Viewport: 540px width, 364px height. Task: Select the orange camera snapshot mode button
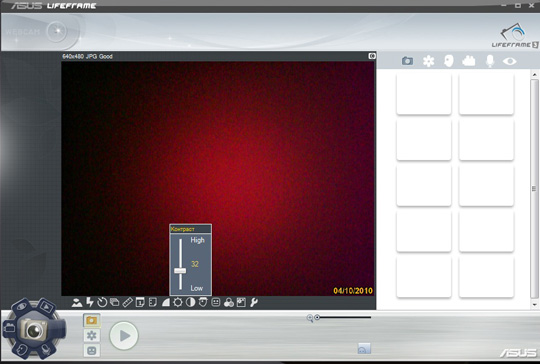tap(92, 320)
